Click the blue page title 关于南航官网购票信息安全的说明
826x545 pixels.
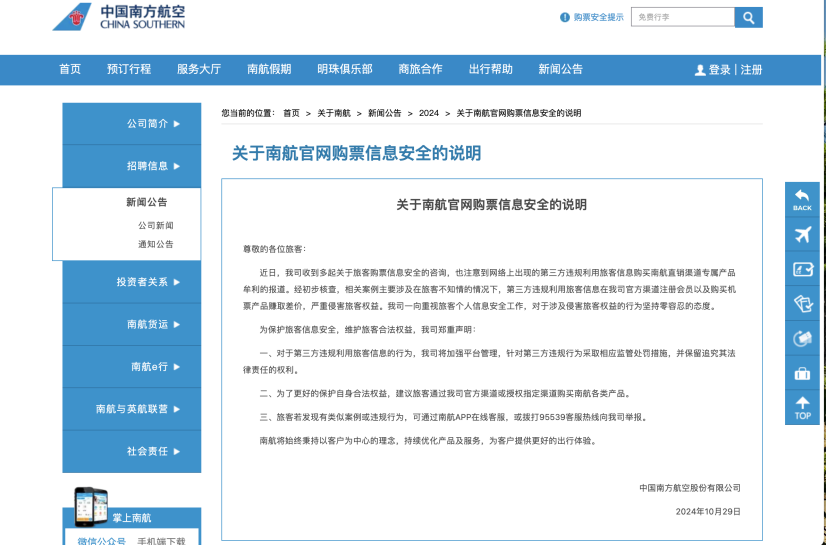coord(357,153)
